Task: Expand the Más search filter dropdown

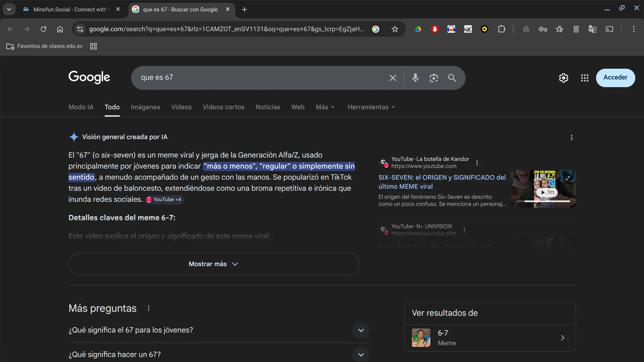Action: tap(325, 107)
